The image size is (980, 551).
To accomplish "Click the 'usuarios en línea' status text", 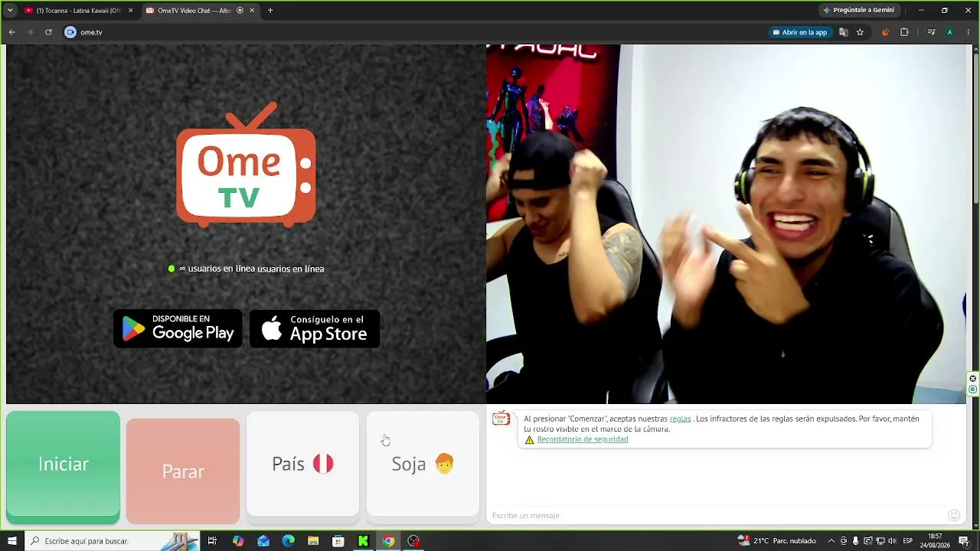I will click(x=246, y=269).
